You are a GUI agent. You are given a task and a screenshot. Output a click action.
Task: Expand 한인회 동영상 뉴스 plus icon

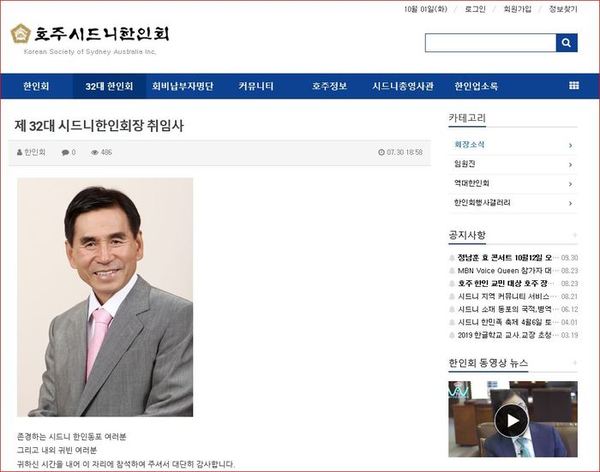(x=574, y=363)
